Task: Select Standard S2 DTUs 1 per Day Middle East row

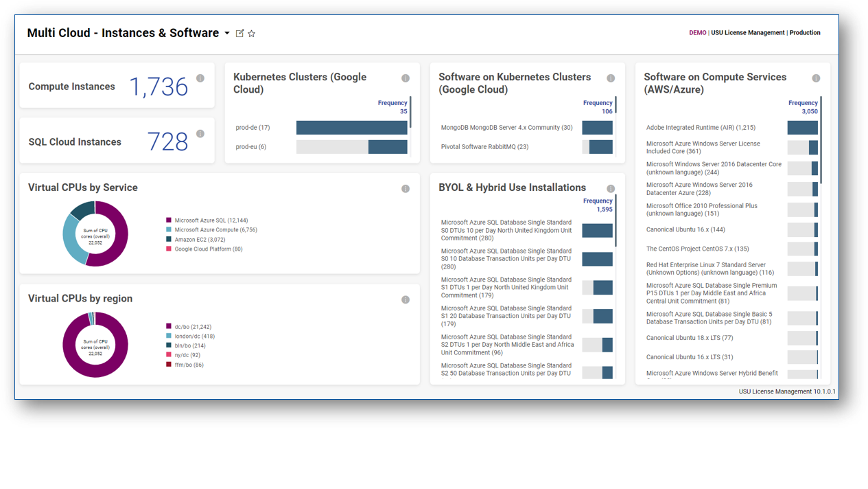Action: tap(526, 345)
